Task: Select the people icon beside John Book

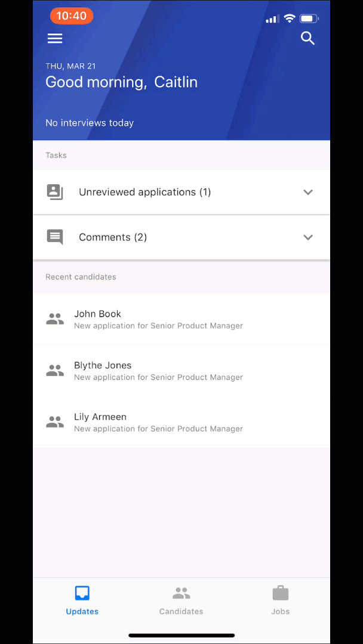Action: tap(55, 319)
